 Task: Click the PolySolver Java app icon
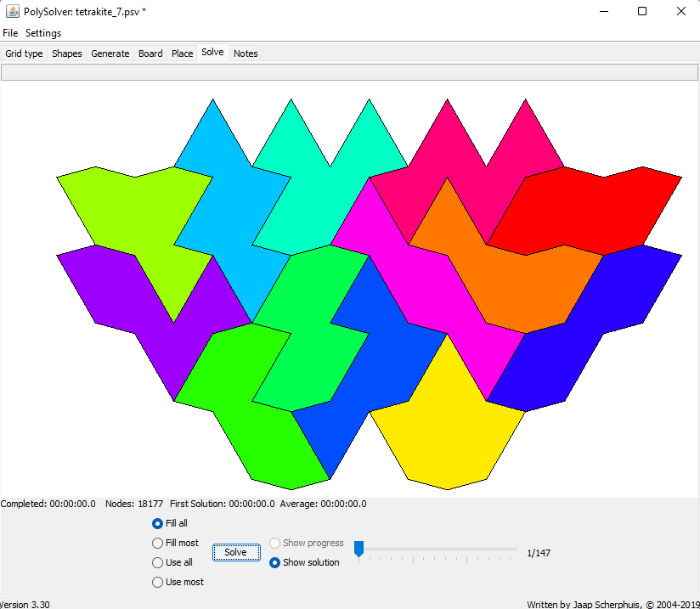[12, 11]
